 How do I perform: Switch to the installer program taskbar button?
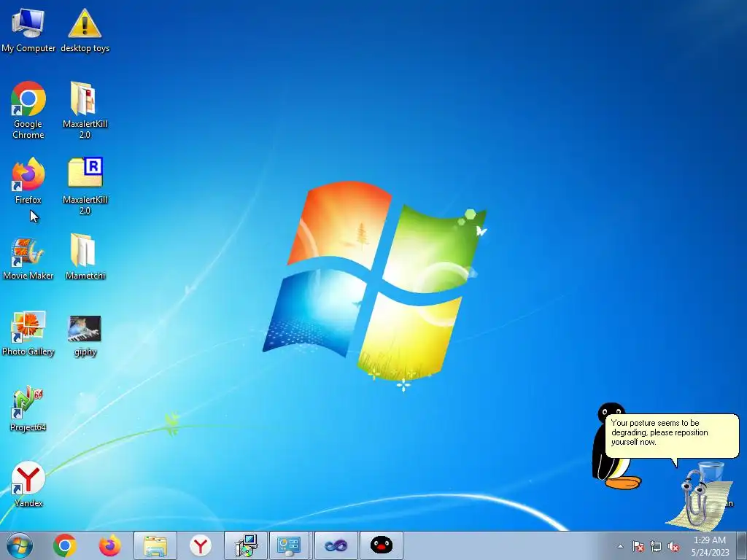245,545
